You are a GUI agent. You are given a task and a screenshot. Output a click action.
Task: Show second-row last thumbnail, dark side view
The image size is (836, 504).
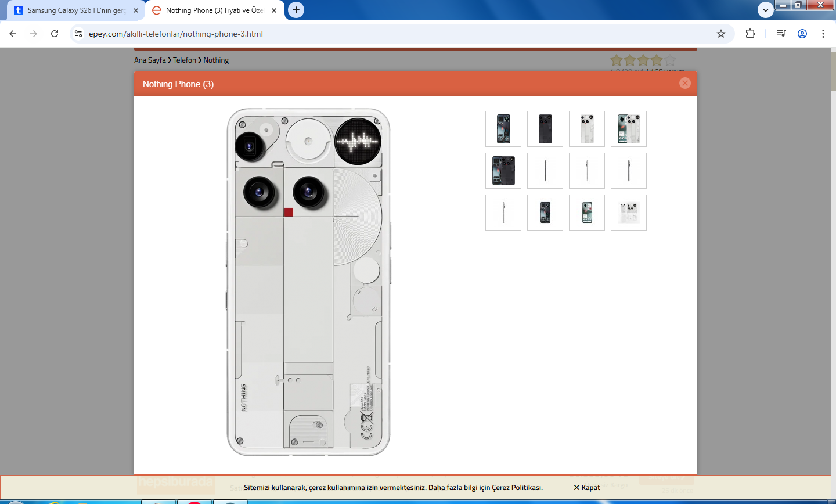pyautogui.click(x=629, y=171)
